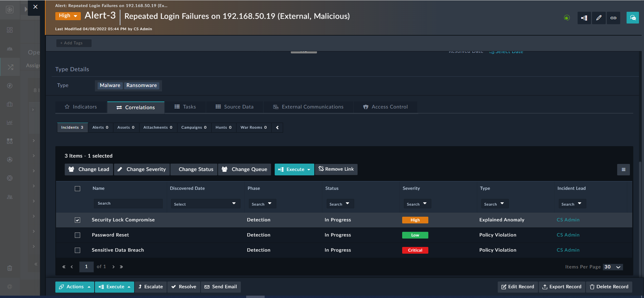Click the Change Status button
The width and height of the screenshot is (644, 298).
[194, 169]
